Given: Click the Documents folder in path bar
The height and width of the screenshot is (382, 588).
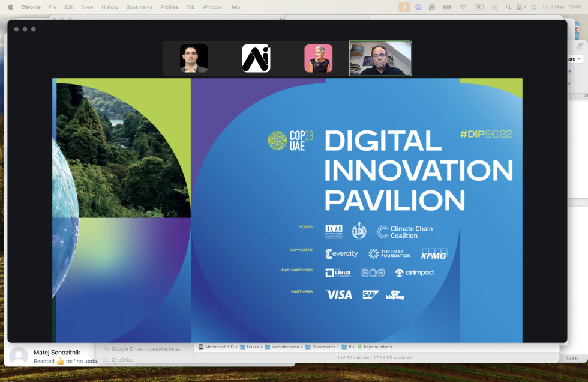Looking at the screenshot, I should pyautogui.click(x=323, y=347).
